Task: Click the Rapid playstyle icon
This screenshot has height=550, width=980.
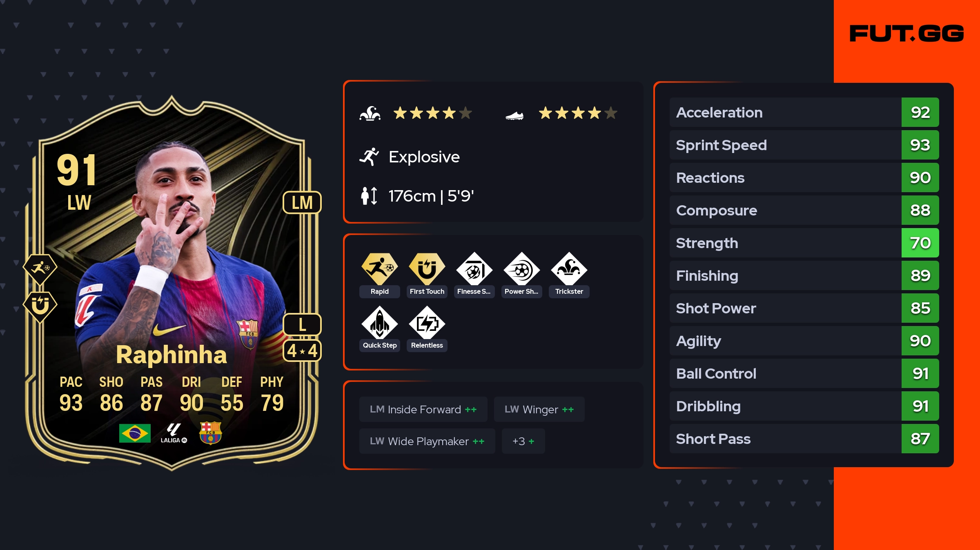Action: tap(379, 268)
